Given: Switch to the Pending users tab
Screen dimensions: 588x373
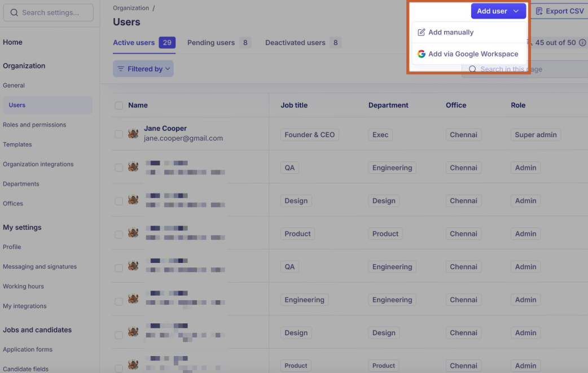Looking at the screenshot, I should tap(210, 43).
